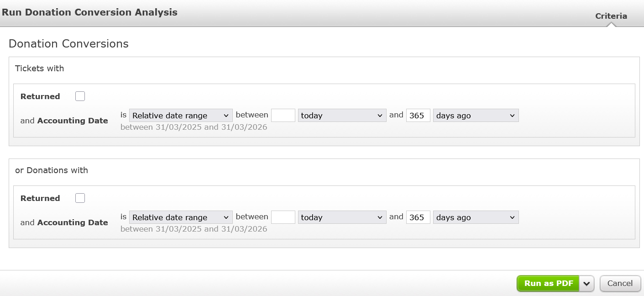Click the Donation Conversions heading
Image resolution: width=644 pixels, height=296 pixels.
[68, 44]
